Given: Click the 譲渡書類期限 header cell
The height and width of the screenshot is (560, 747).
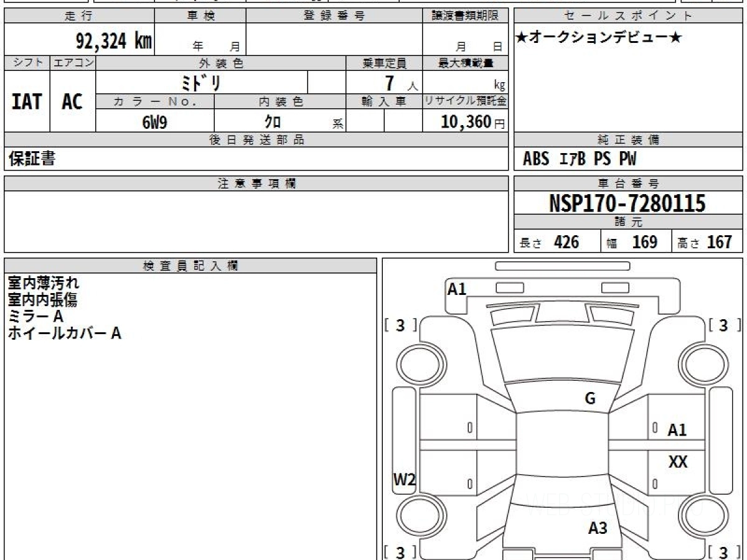Looking at the screenshot, I should pos(465,16).
